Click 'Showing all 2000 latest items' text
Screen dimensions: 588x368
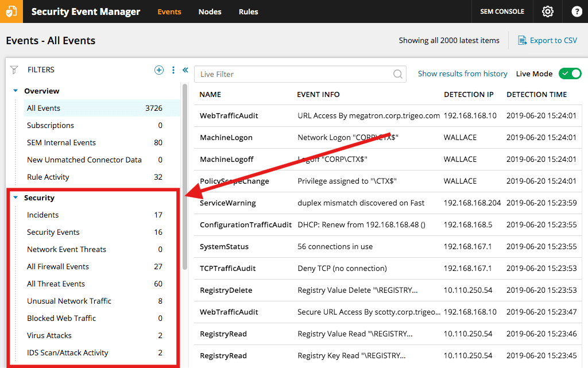click(x=449, y=40)
